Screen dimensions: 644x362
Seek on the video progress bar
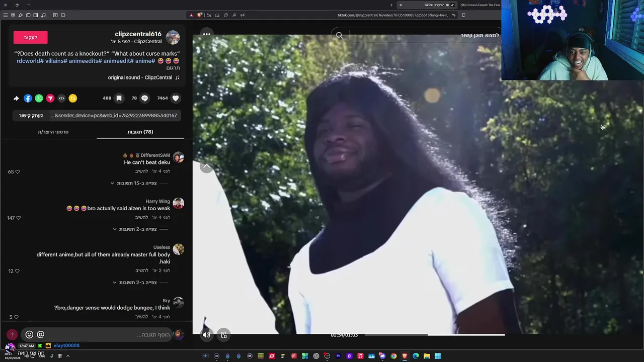[x=435, y=334]
